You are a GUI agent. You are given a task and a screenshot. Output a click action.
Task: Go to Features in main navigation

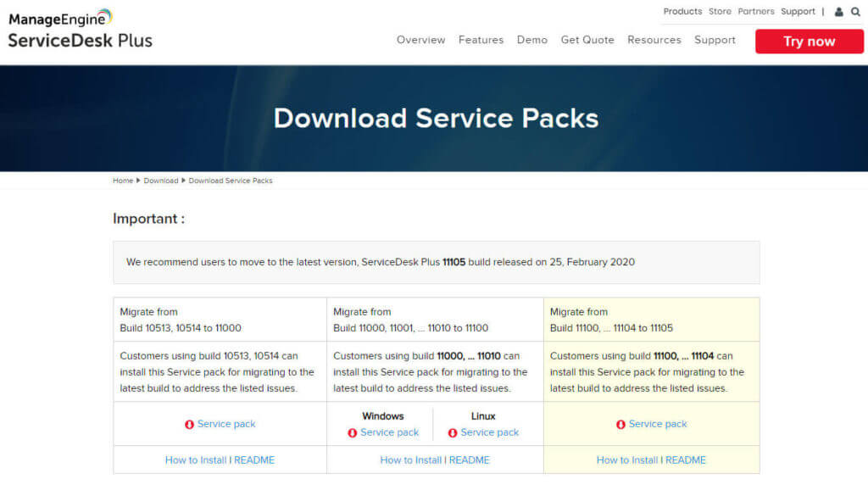[481, 40]
